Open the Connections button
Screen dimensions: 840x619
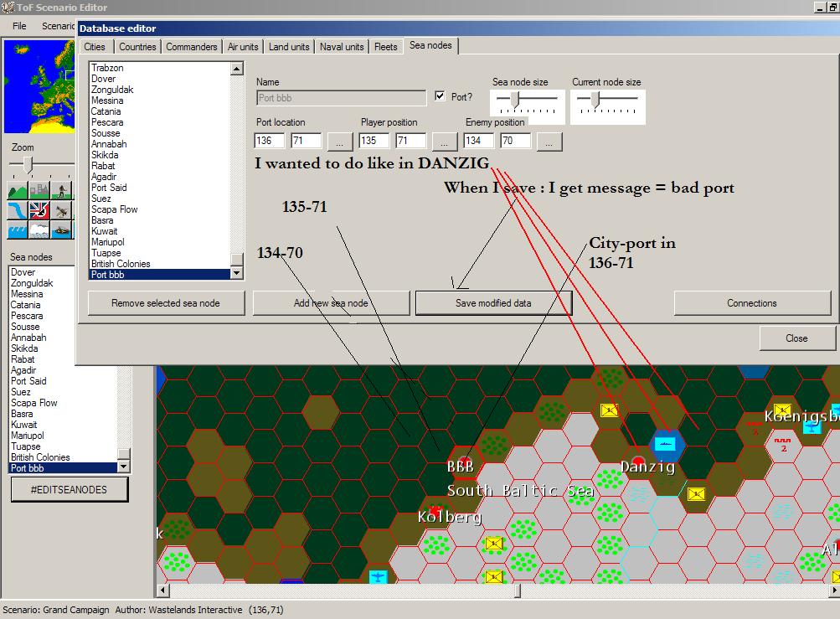[751, 303]
